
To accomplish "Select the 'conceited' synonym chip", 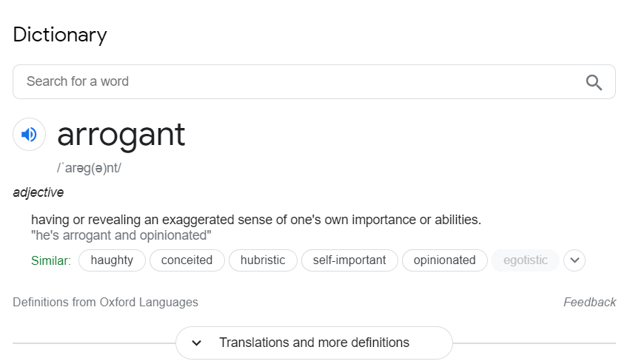I will pyautogui.click(x=187, y=260).
